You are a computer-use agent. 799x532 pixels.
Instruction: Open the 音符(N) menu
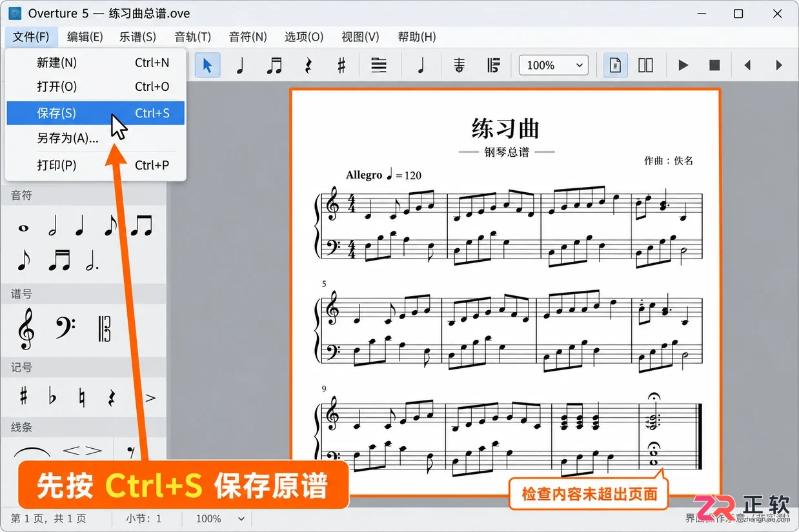(248, 37)
